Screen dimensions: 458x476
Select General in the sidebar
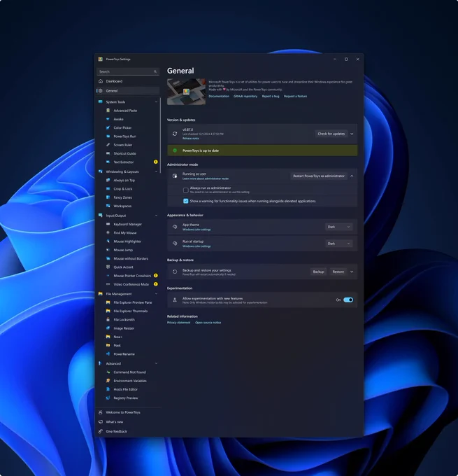click(x=128, y=91)
